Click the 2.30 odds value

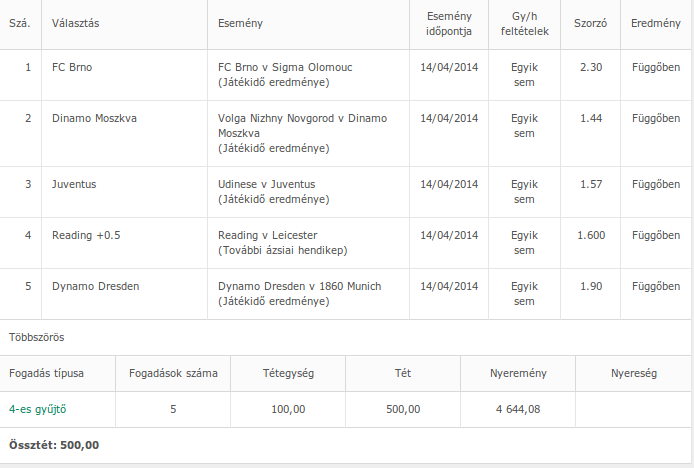click(591, 68)
